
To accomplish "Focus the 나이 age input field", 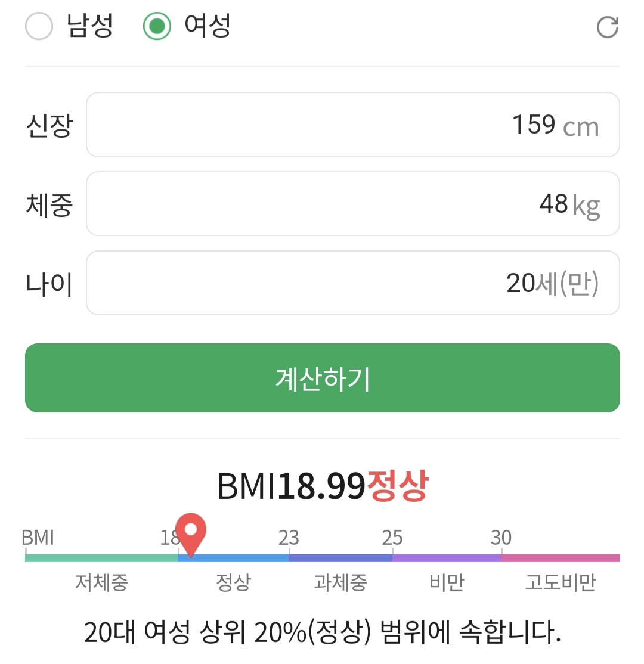I will (352, 283).
